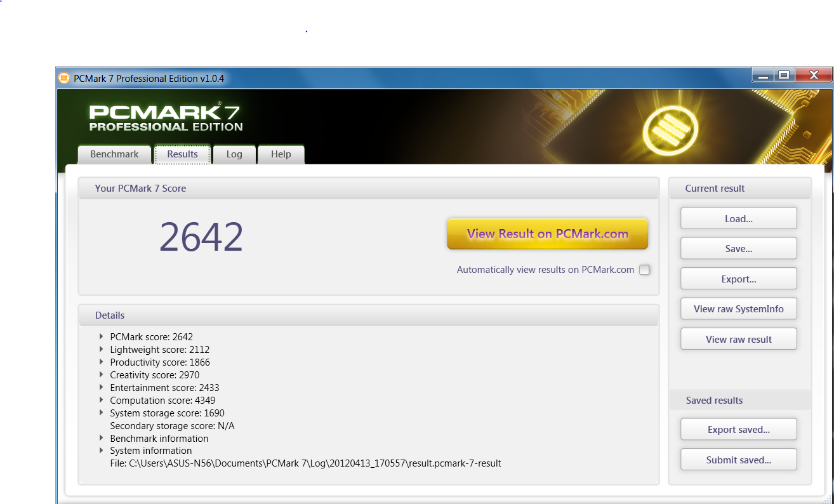This screenshot has width=834, height=504.
Task: Click View Result on PCMark.com button
Action: pyautogui.click(x=548, y=234)
